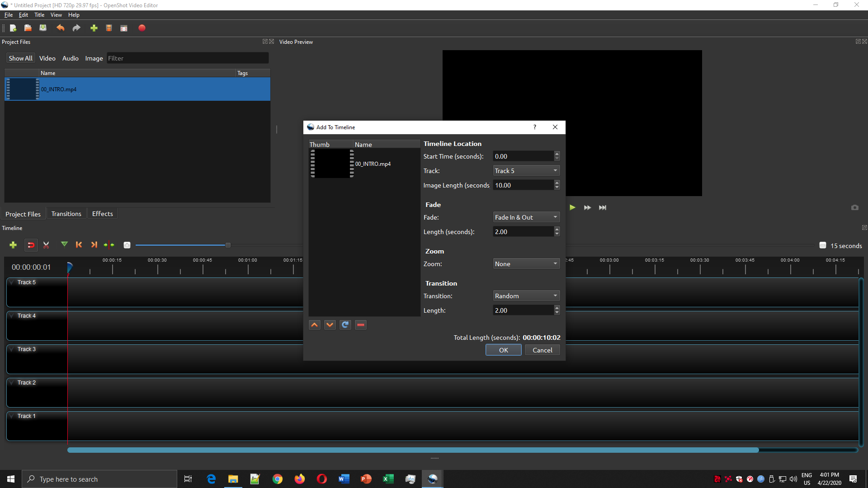Click the Export Video record icon

tap(142, 28)
